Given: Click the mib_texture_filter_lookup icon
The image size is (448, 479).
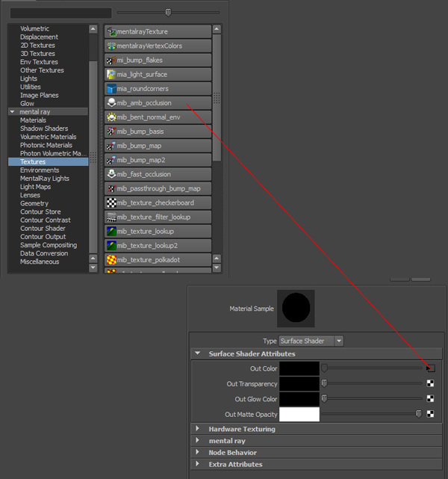Looking at the screenshot, I should click(x=111, y=217).
